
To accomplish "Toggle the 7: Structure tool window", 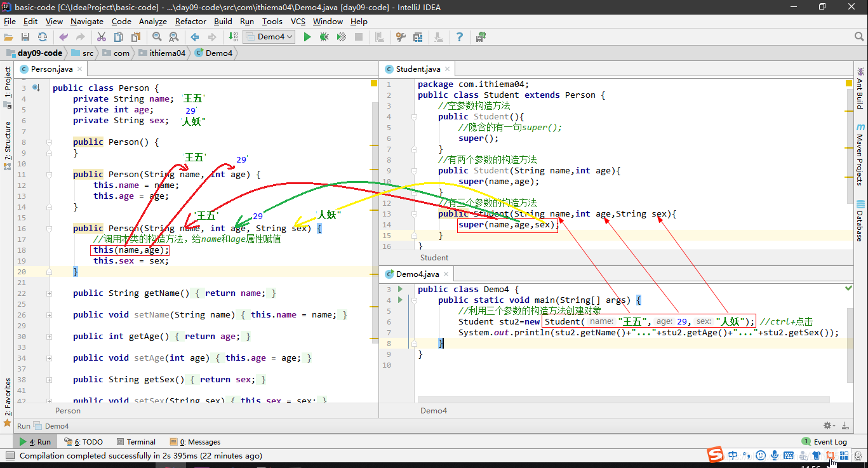I will 8,145.
